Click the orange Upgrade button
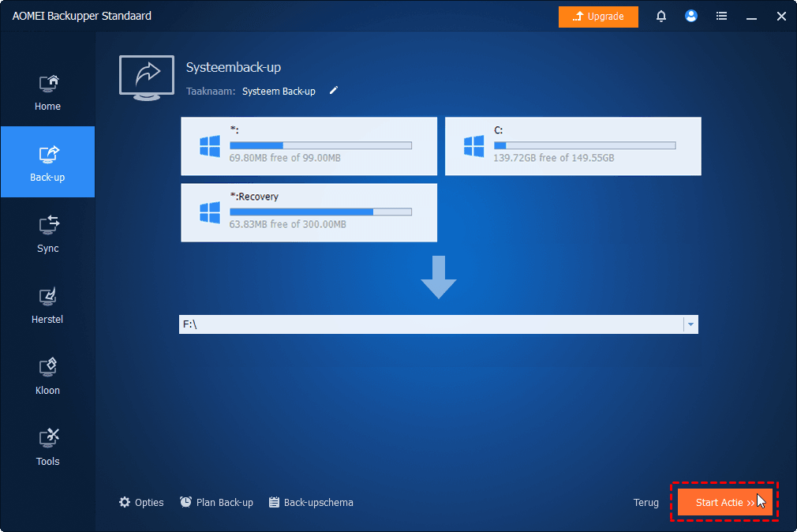The height and width of the screenshot is (532, 797). coord(598,17)
